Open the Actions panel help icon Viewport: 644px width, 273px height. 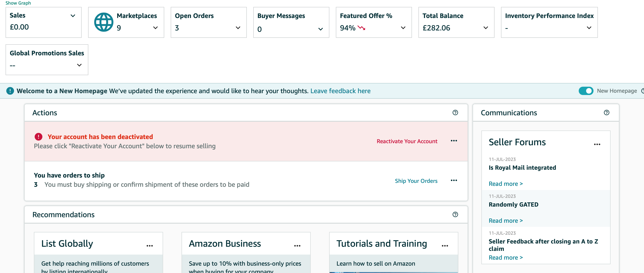click(x=455, y=113)
